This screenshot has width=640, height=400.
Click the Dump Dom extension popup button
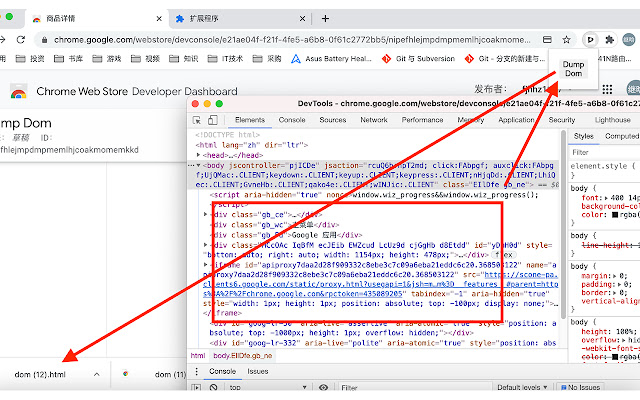point(573,69)
